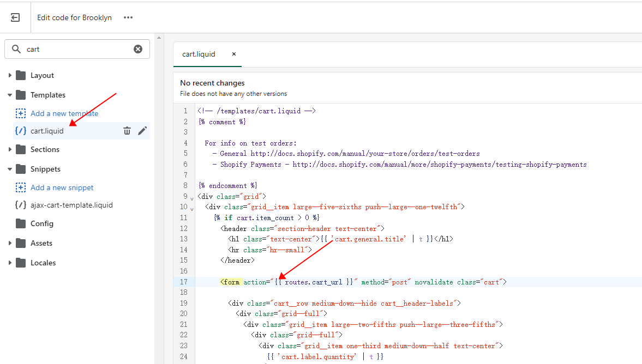Expand the Sections folder

[10, 149]
